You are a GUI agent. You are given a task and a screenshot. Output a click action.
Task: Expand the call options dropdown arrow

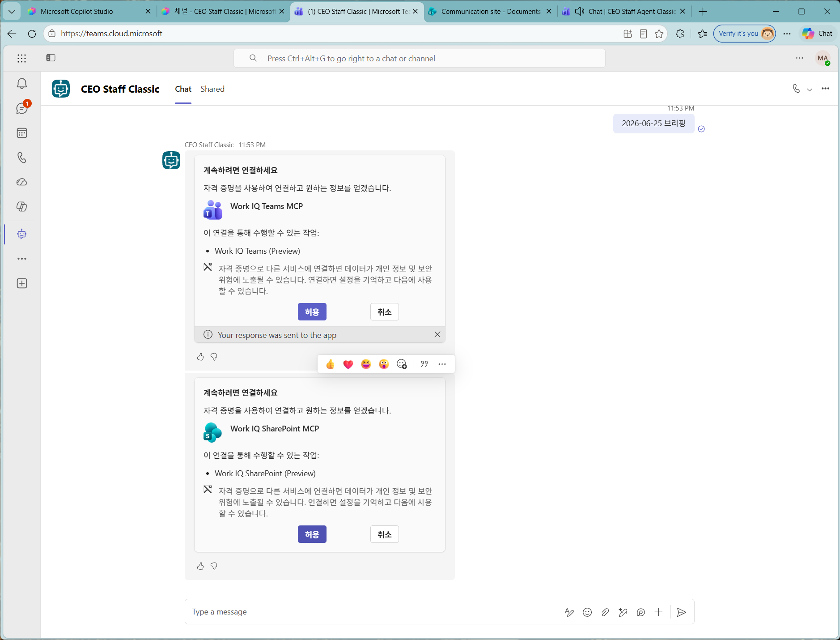[809, 89]
